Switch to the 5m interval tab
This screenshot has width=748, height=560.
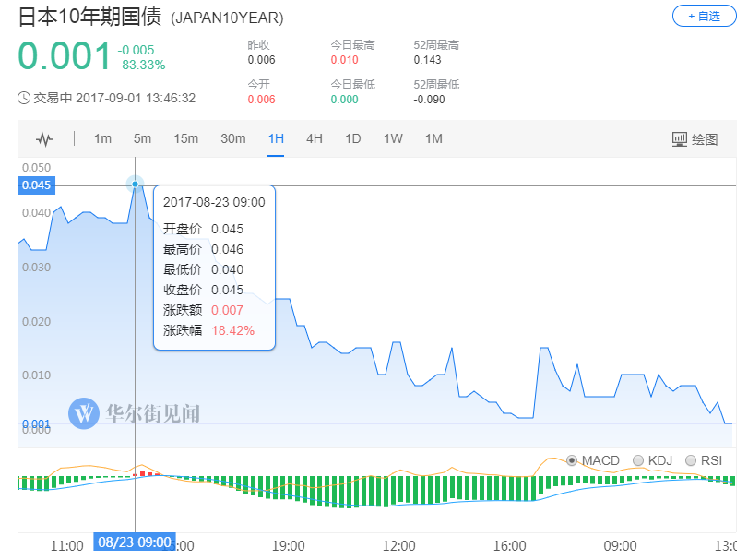click(142, 138)
